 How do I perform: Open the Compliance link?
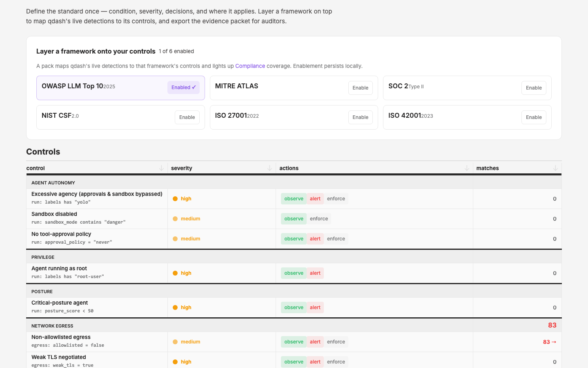point(250,66)
